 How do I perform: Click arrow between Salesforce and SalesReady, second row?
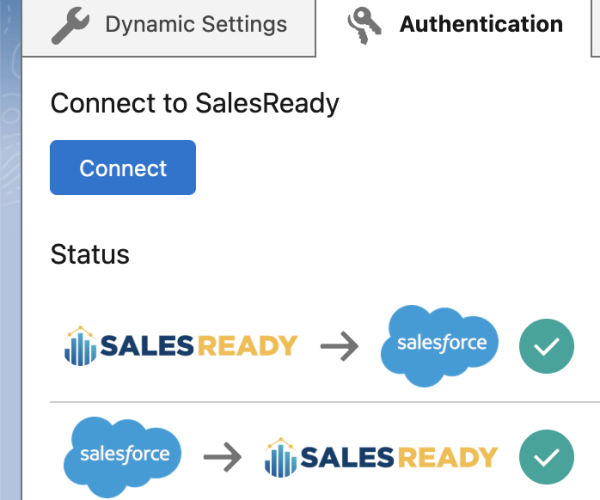coord(223,457)
